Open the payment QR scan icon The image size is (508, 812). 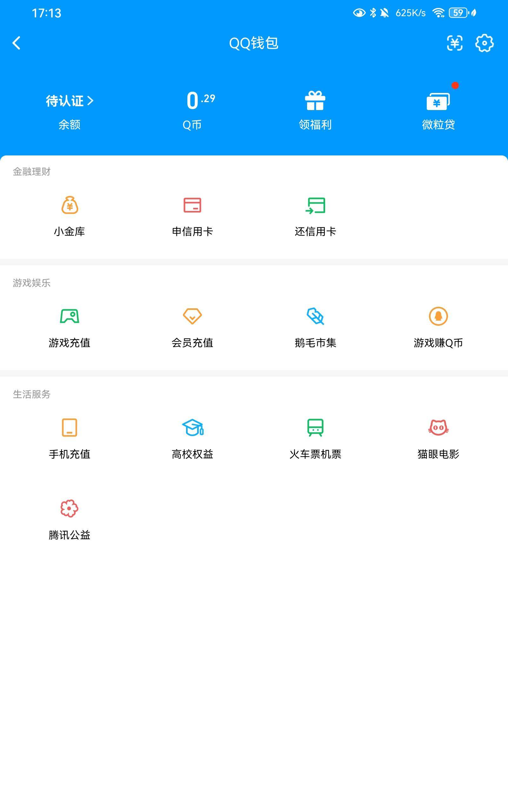click(x=455, y=43)
